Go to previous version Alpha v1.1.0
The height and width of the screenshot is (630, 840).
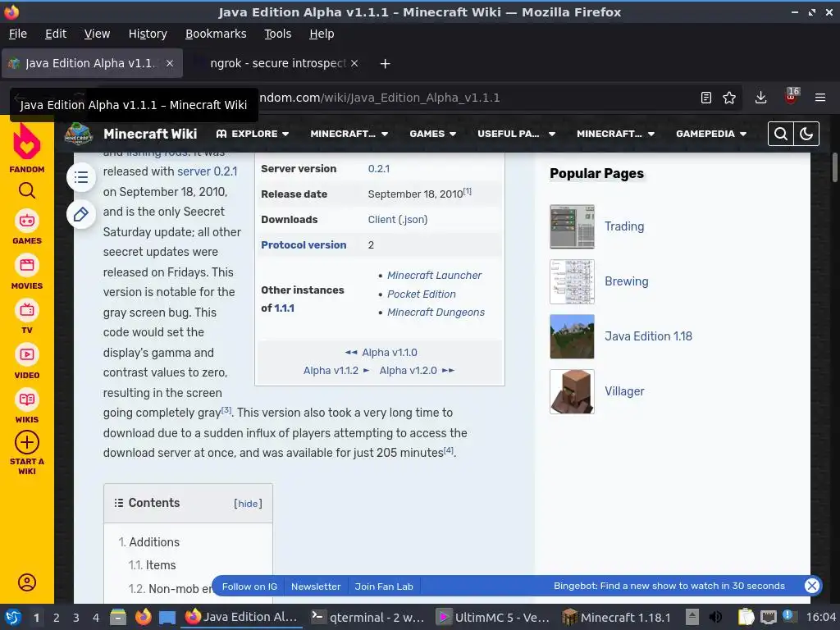(390, 353)
